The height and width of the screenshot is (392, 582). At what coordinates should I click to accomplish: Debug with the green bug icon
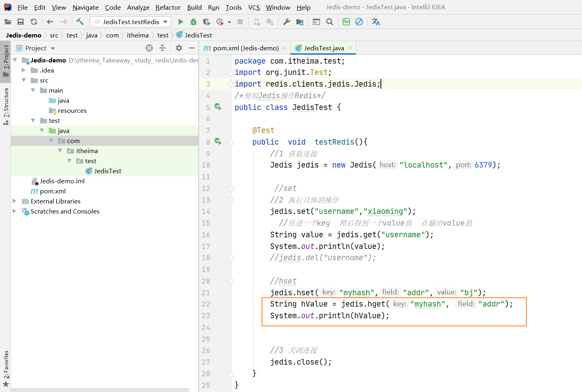193,22
